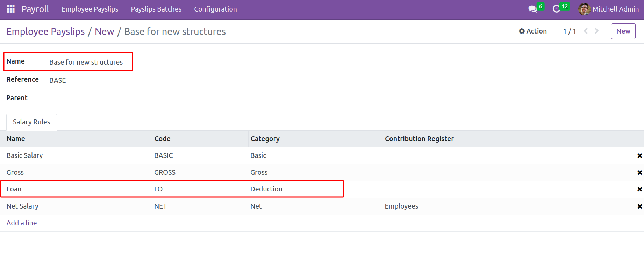Expand the Configuration menu
644x261 pixels.
215,9
